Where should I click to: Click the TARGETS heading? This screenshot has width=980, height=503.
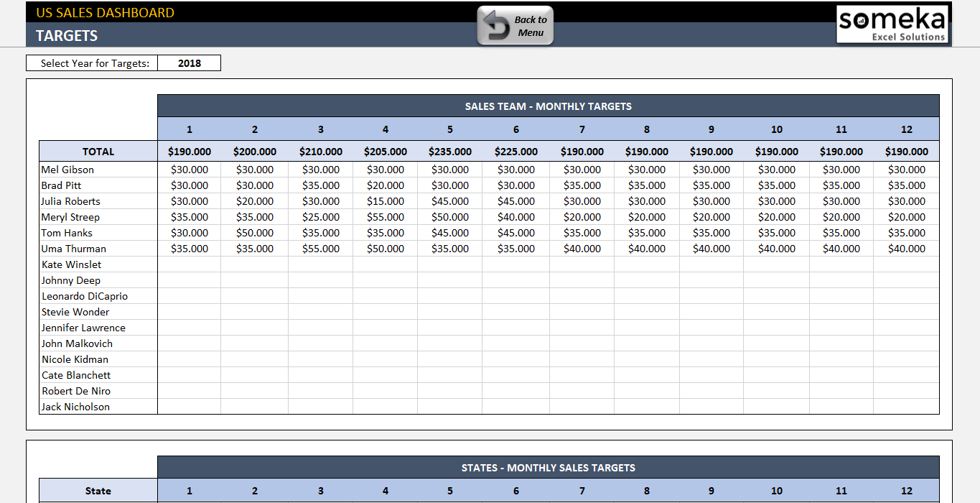(x=67, y=35)
